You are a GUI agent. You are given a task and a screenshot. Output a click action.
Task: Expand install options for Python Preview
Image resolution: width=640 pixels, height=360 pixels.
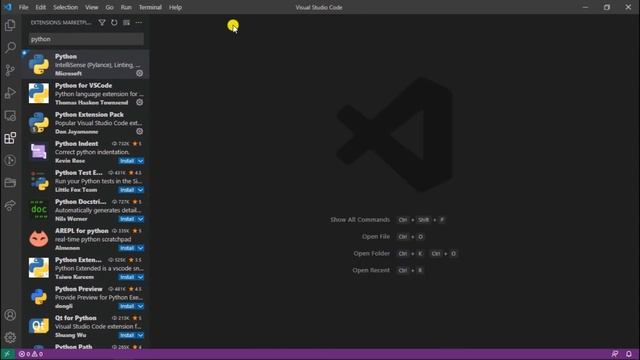pyautogui.click(x=140, y=306)
